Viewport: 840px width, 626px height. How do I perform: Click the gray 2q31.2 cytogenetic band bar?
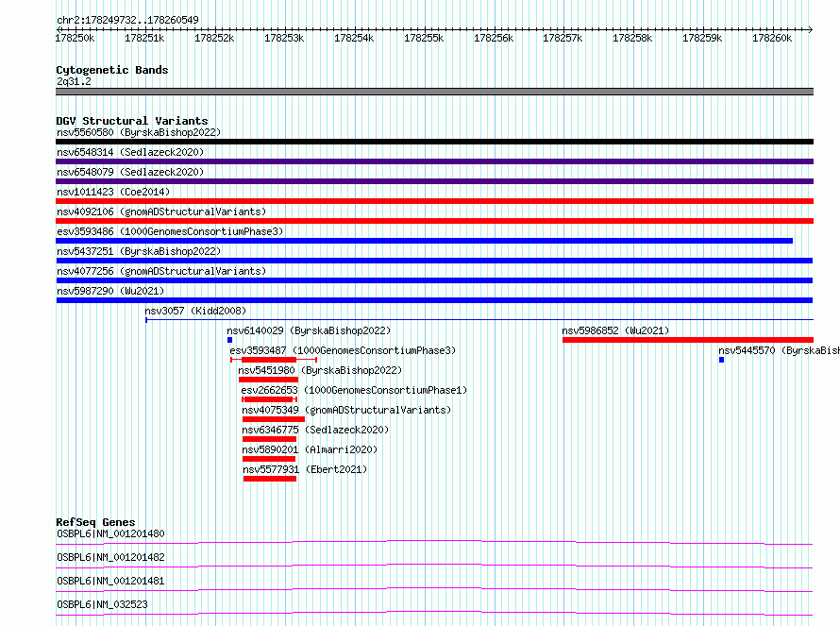(434, 92)
